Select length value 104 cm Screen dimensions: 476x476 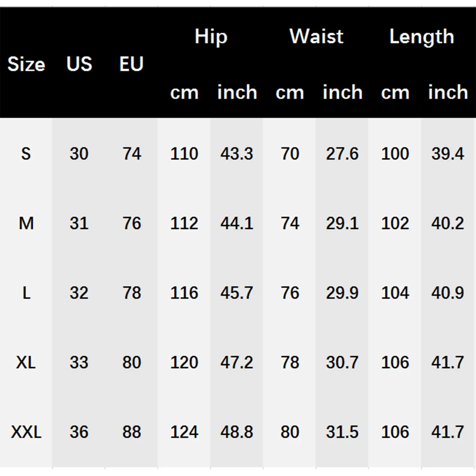tap(395, 293)
